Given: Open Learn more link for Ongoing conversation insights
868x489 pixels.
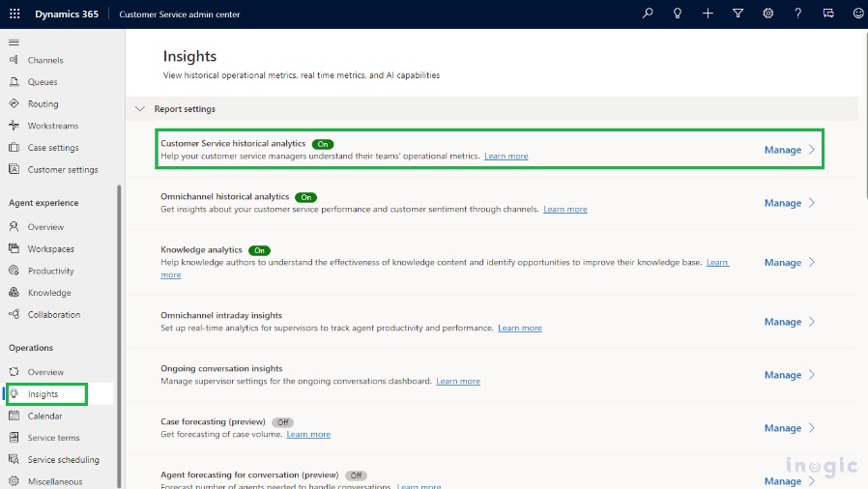Looking at the screenshot, I should coord(458,382).
